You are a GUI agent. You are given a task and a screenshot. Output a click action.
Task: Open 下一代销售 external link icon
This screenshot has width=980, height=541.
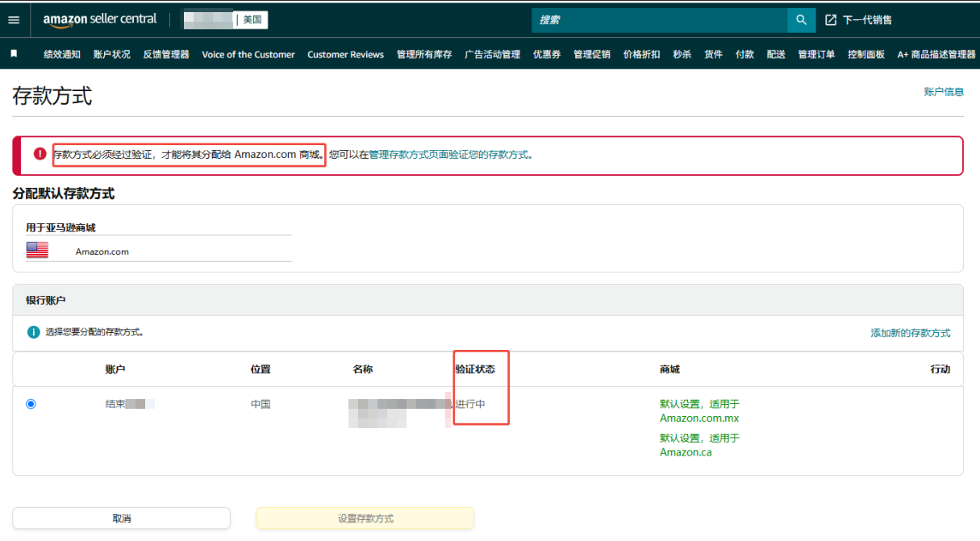[x=831, y=20]
